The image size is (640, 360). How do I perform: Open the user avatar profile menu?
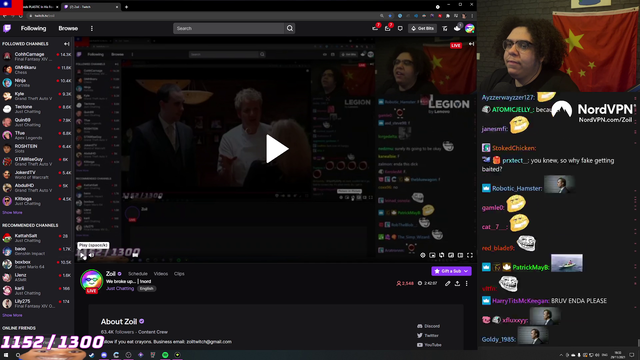point(470,28)
